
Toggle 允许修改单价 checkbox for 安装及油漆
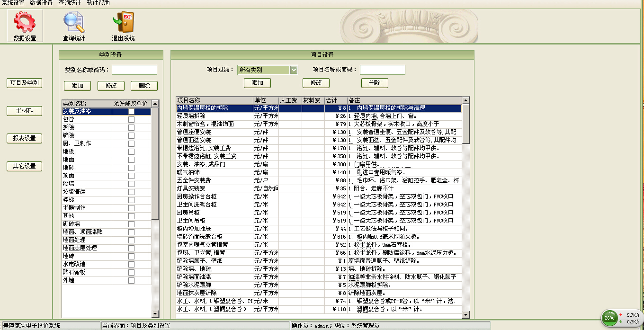131,112
